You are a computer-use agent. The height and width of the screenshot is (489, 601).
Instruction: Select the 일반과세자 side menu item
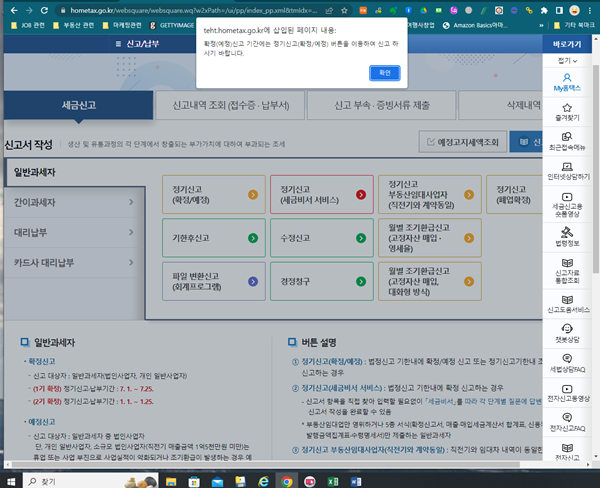[x=75, y=172]
